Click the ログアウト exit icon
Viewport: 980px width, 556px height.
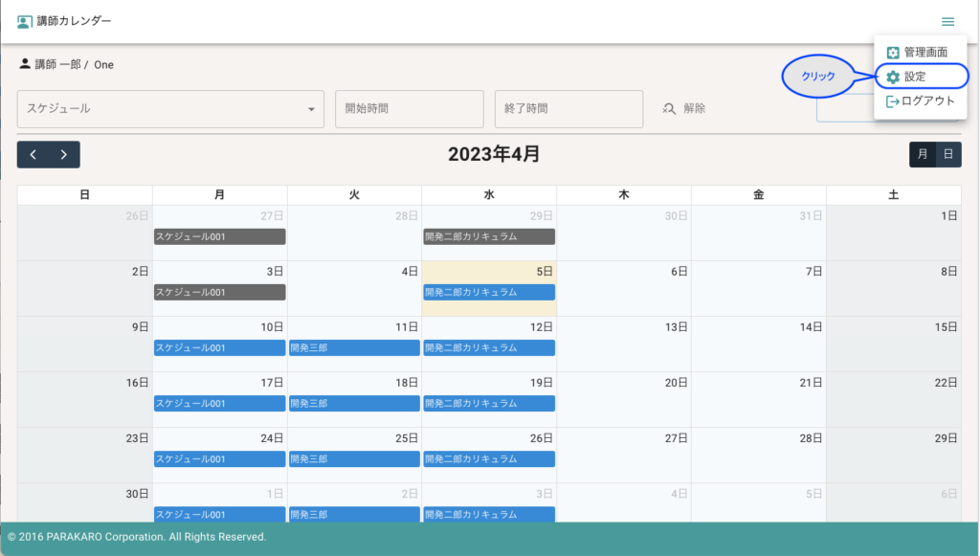pyautogui.click(x=893, y=100)
